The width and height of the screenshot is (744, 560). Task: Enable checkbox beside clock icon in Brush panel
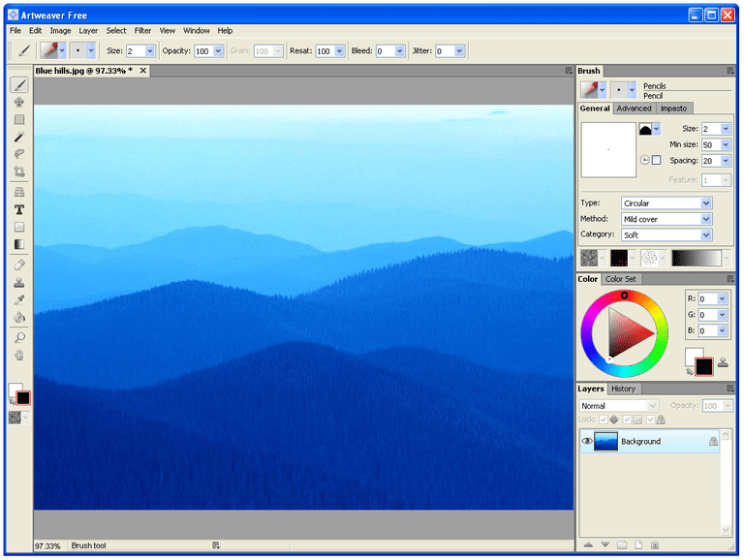(x=656, y=160)
